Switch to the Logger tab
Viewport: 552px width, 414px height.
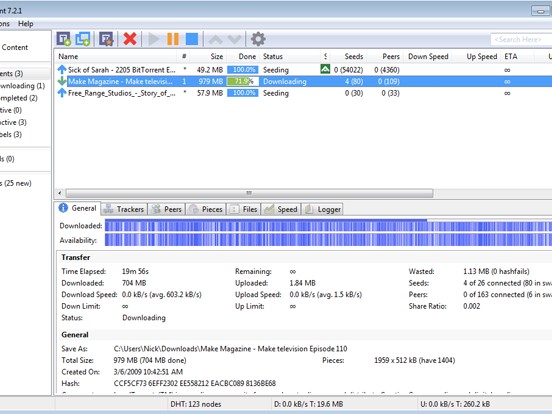[322, 209]
